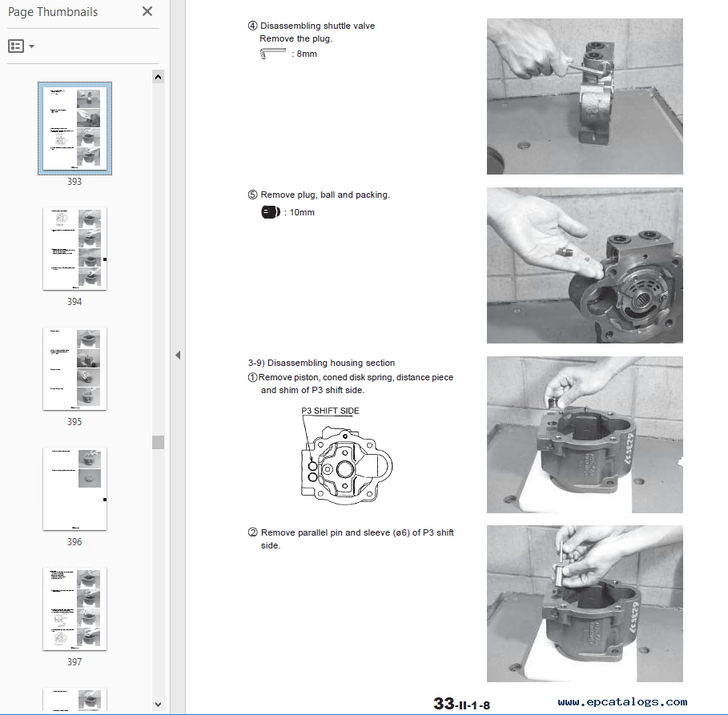Close the Page Thumbnails panel
Viewport: 728px width, 715px height.
coord(147,11)
